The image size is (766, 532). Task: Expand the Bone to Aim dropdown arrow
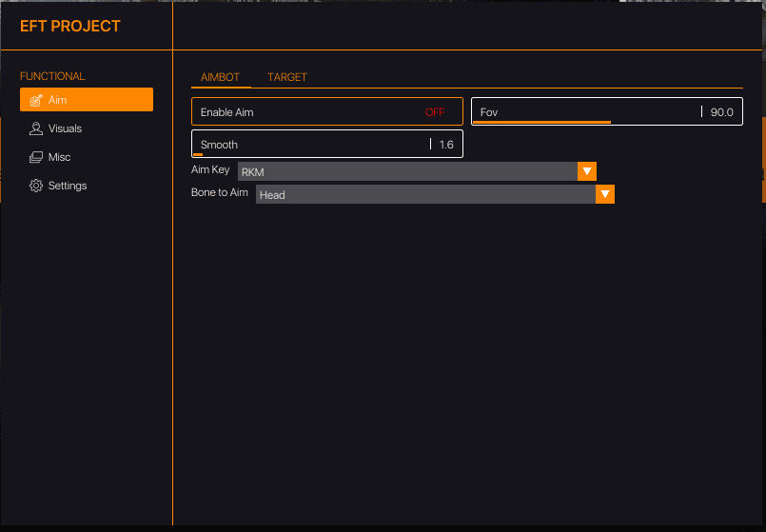[x=605, y=194]
